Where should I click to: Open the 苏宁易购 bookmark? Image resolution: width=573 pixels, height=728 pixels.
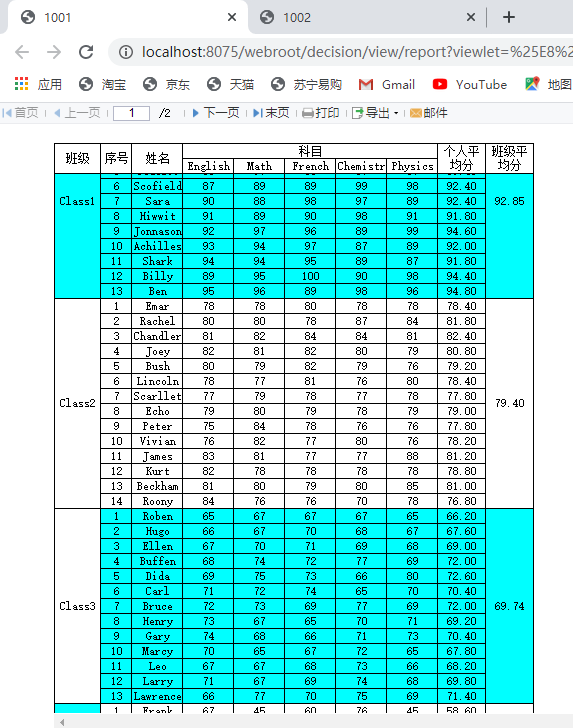pos(306,84)
